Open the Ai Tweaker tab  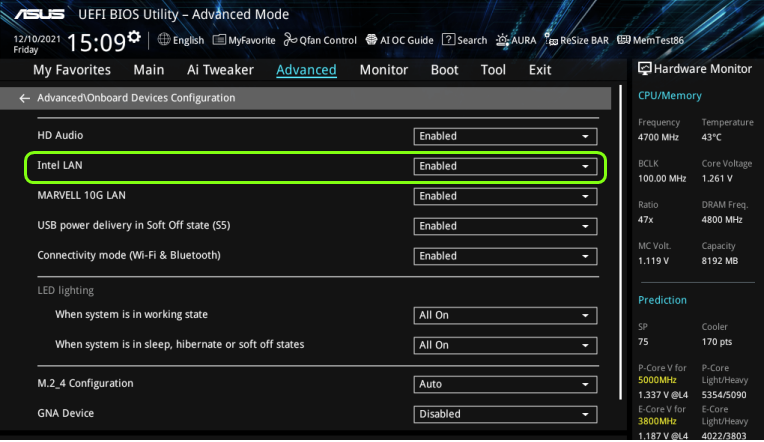220,70
